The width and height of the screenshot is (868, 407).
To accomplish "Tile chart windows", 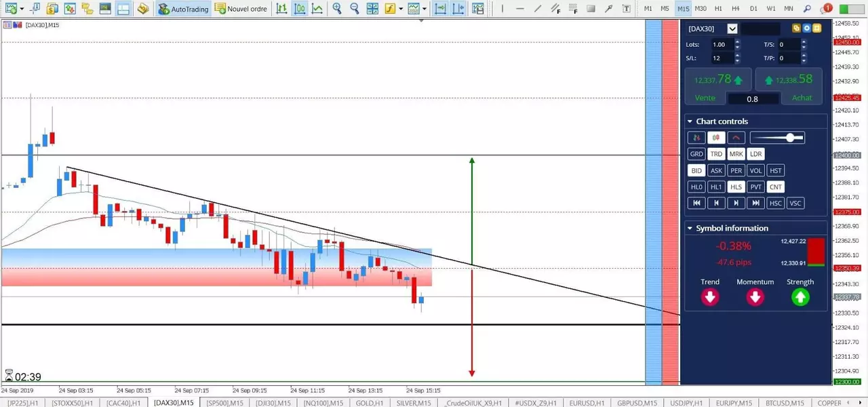I will [x=372, y=9].
